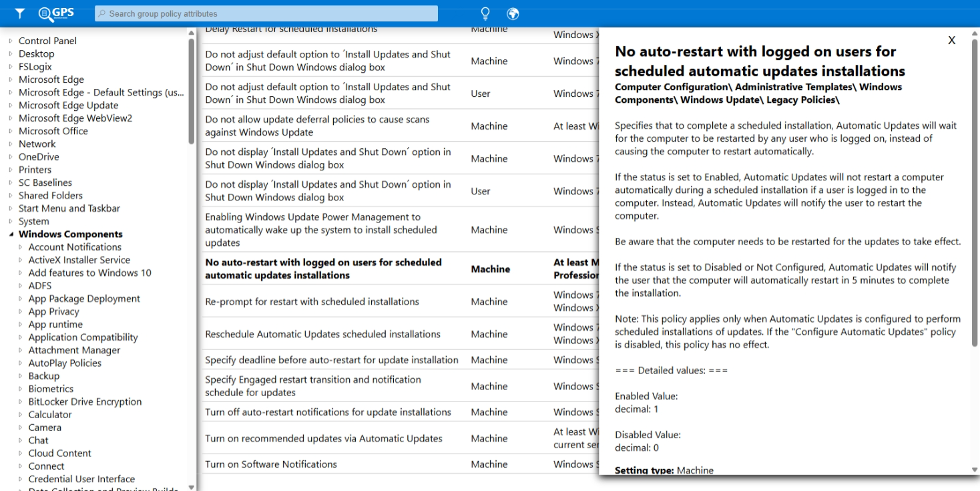Open Camera category
Viewport: 980px width, 491px height.
45,428
